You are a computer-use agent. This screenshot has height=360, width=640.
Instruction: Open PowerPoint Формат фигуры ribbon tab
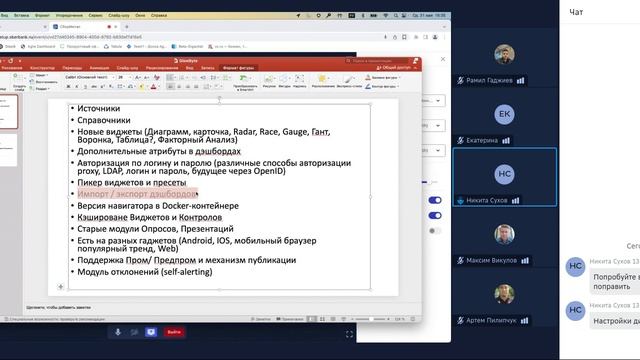click(x=238, y=68)
